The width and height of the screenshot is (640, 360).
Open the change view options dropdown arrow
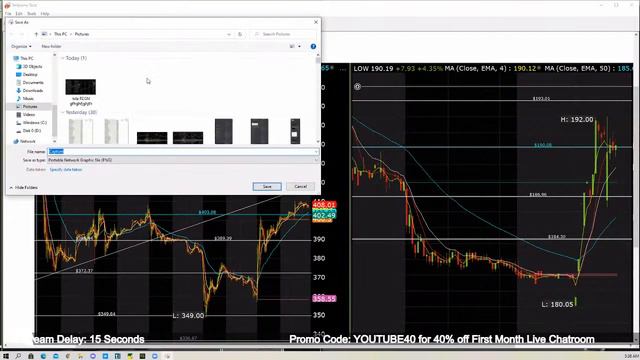point(300,47)
